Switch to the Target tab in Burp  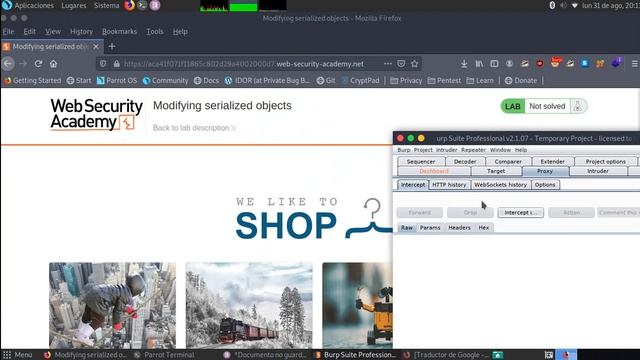click(496, 171)
